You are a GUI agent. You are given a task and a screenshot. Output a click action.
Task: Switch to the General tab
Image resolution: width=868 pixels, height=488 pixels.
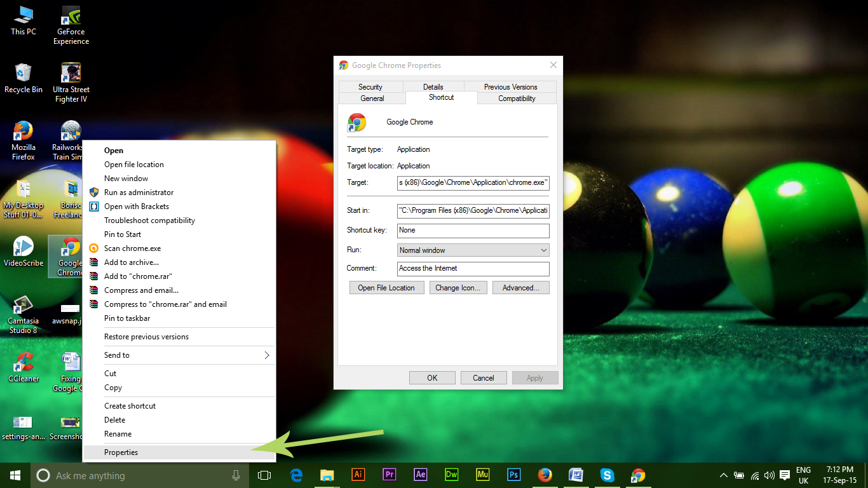(x=372, y=98)
